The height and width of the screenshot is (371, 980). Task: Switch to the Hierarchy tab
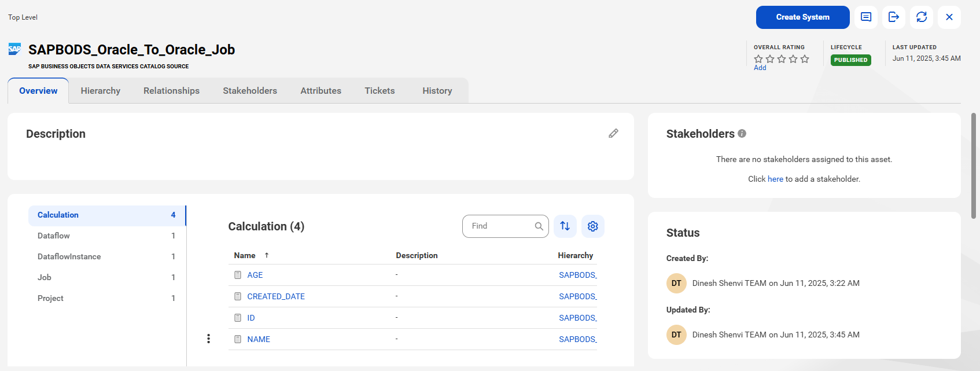click(x=101, y=91)
